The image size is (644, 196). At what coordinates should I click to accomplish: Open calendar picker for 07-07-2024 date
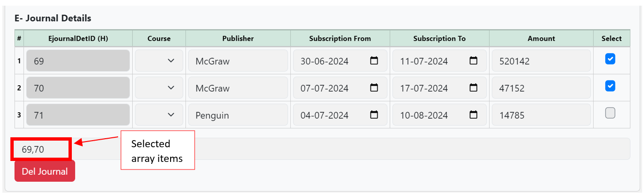click(374, 88)
